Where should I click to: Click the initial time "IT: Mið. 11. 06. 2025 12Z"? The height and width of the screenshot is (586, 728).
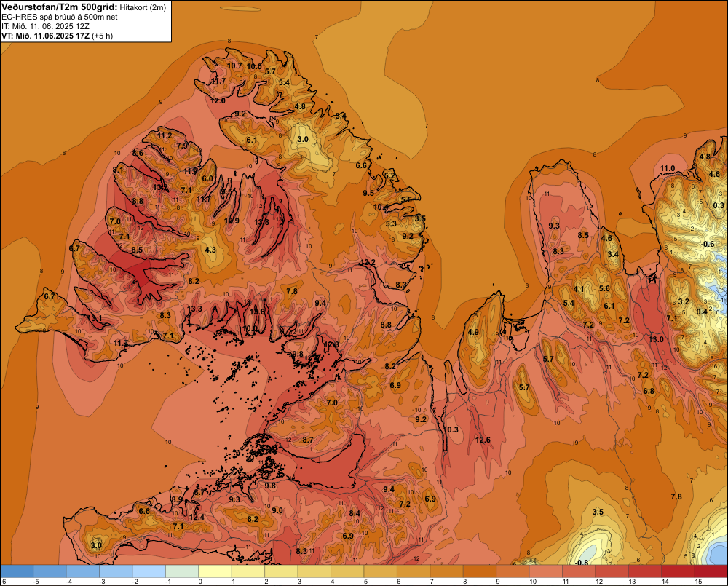click(x=45, y=26)
